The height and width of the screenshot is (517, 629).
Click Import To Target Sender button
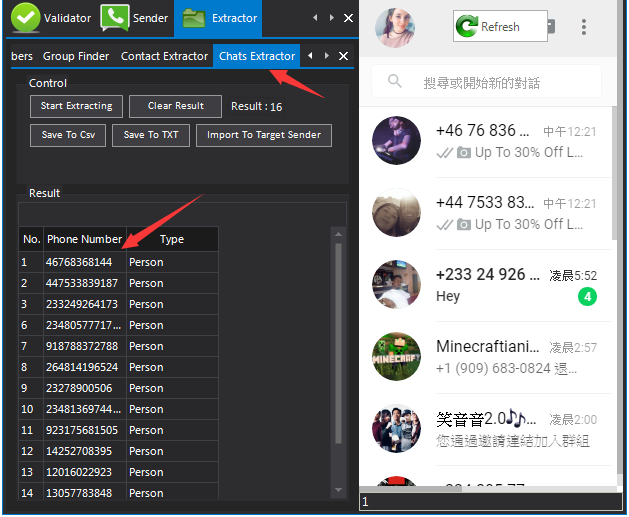click(264, 135)
